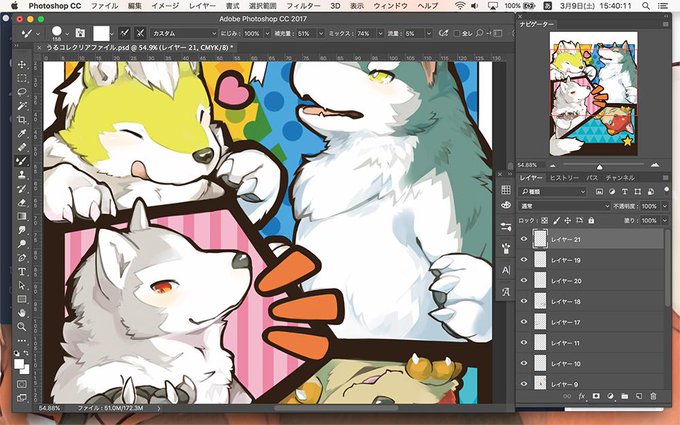Expand the 補充量 value dropdown arrow

(321, 33)
